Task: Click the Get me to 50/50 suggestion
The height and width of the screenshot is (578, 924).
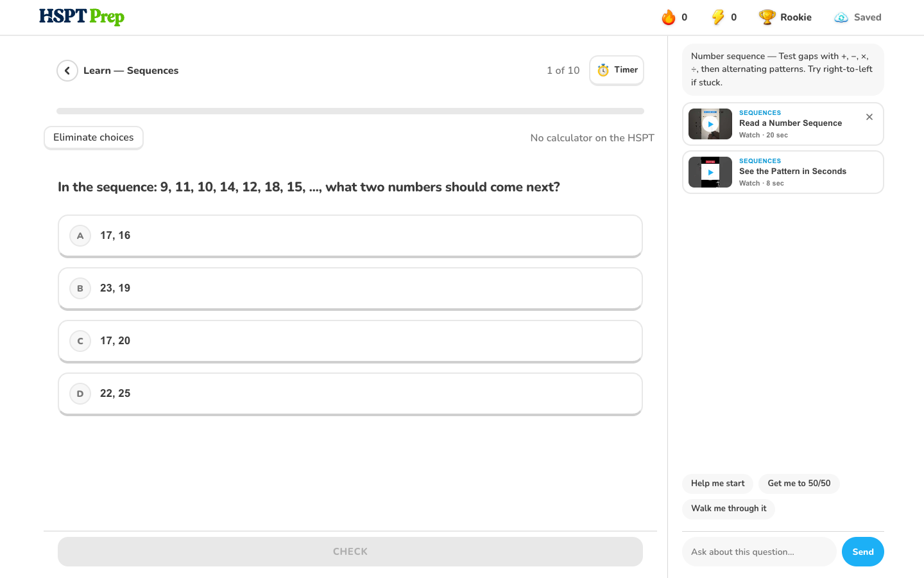Action: [799, 484]
